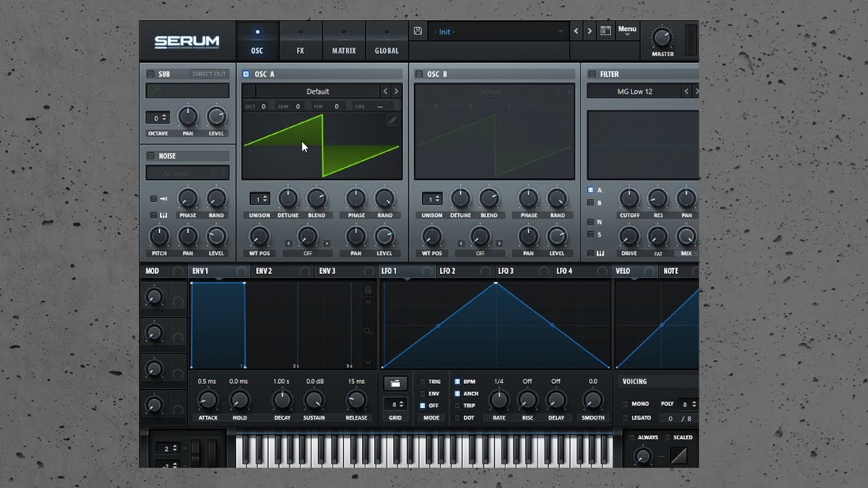Click the filter CUTOFF knob

pyautogui.click(x=629, y=198)
